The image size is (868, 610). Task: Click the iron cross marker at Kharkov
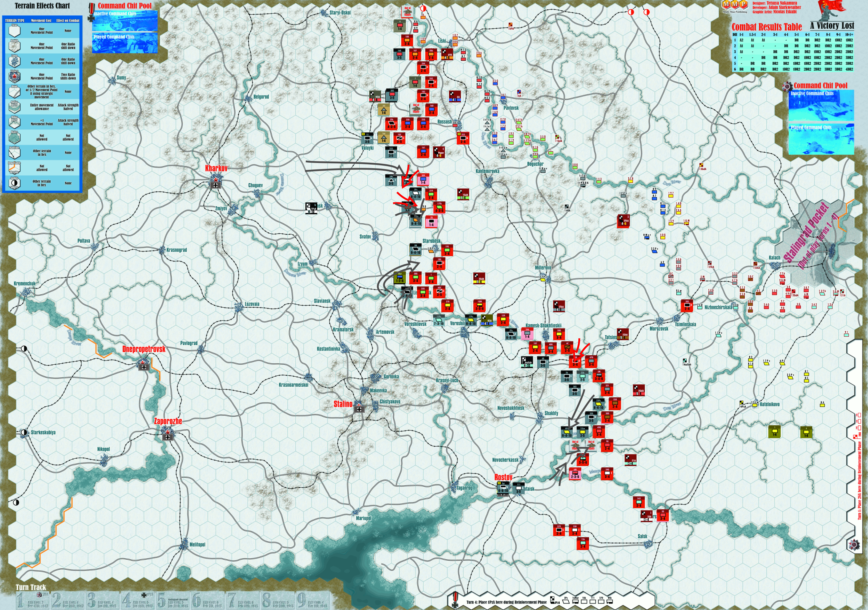(216, 185)
